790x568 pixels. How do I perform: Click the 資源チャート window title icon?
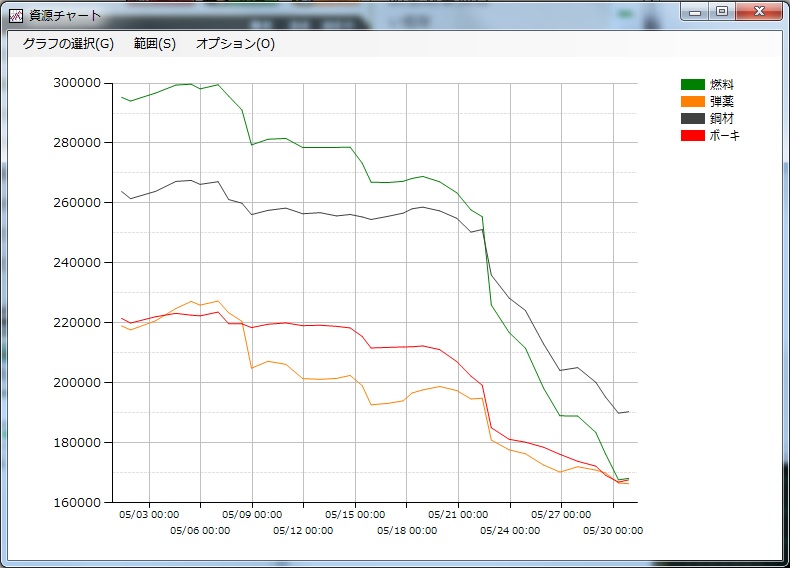(x=16, y=16)
